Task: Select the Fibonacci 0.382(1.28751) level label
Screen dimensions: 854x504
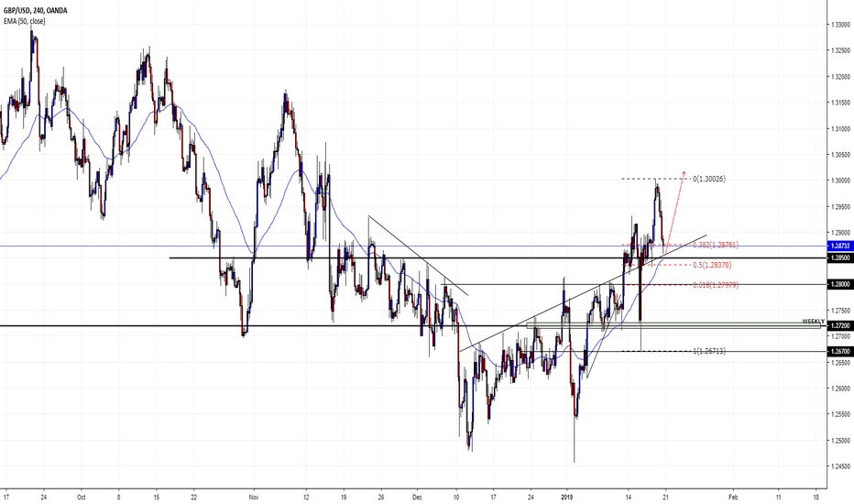Action: [716, 246]
